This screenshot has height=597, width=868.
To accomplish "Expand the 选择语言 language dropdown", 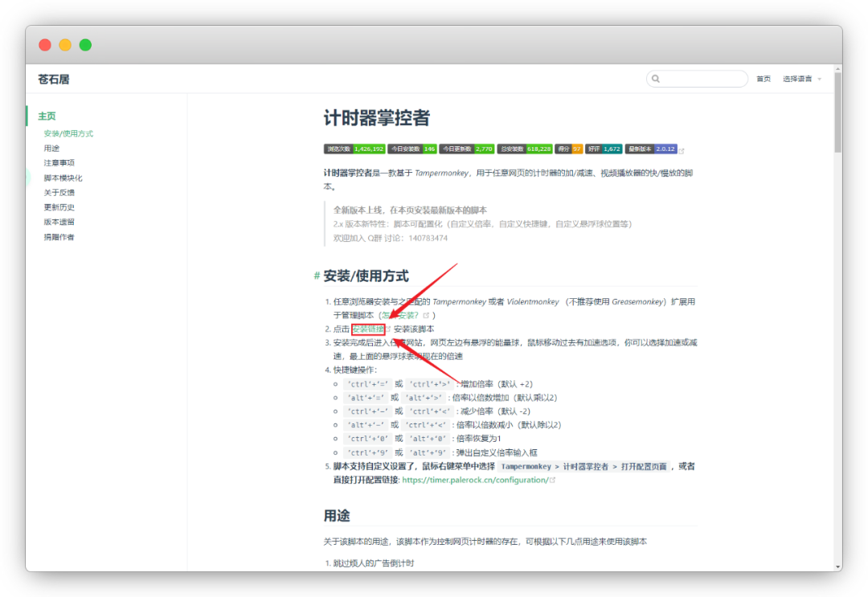I will coord(801,79).
